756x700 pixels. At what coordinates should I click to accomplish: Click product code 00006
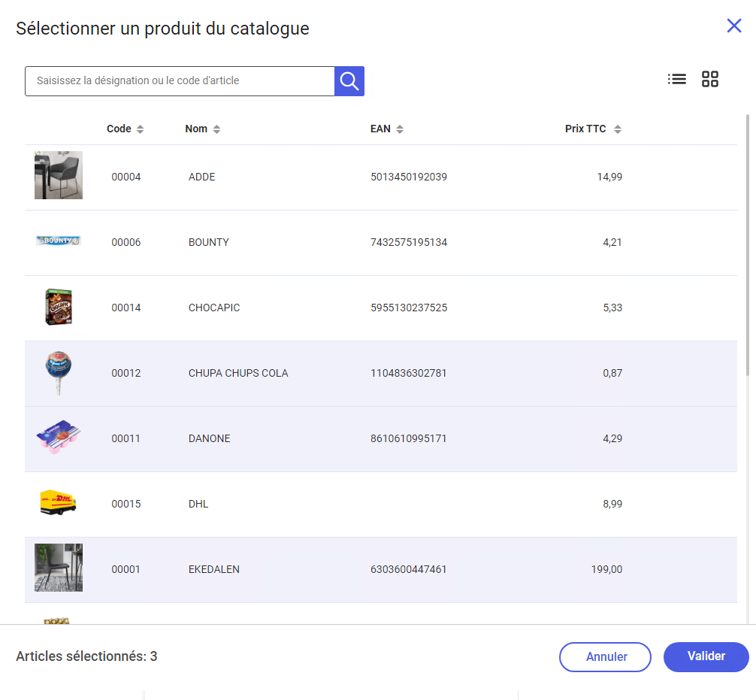(125, 242)
